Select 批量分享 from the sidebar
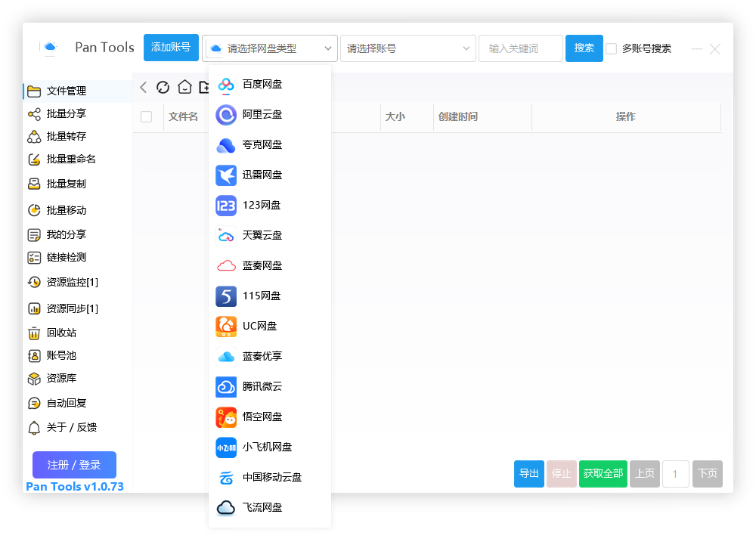Image resolution: width=756 pixels, height=545 pixels. pyautogui.click(x=56, y=114)
